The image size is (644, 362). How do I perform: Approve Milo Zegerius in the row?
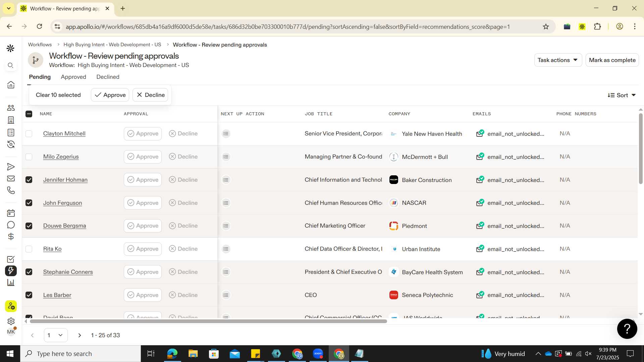(x=143, y=157)
